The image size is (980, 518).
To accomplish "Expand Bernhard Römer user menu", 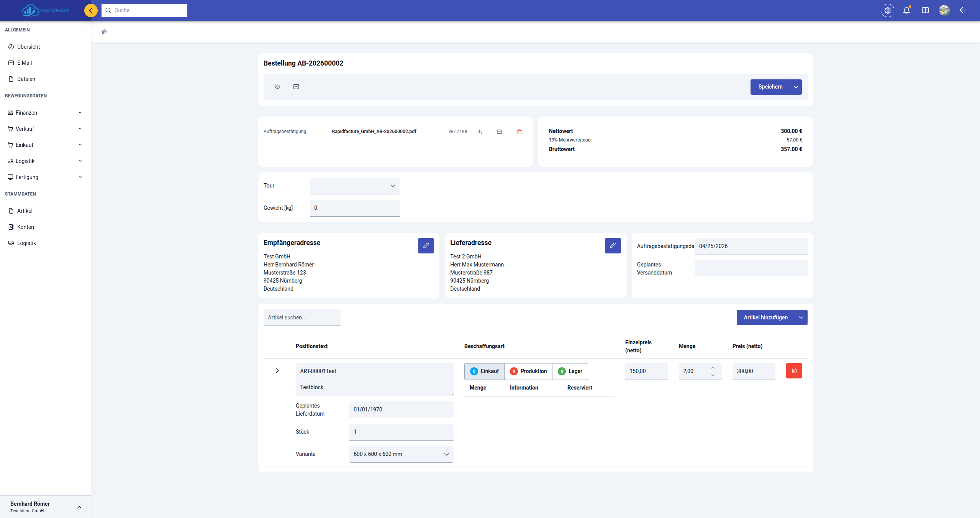I will point(79,507).
